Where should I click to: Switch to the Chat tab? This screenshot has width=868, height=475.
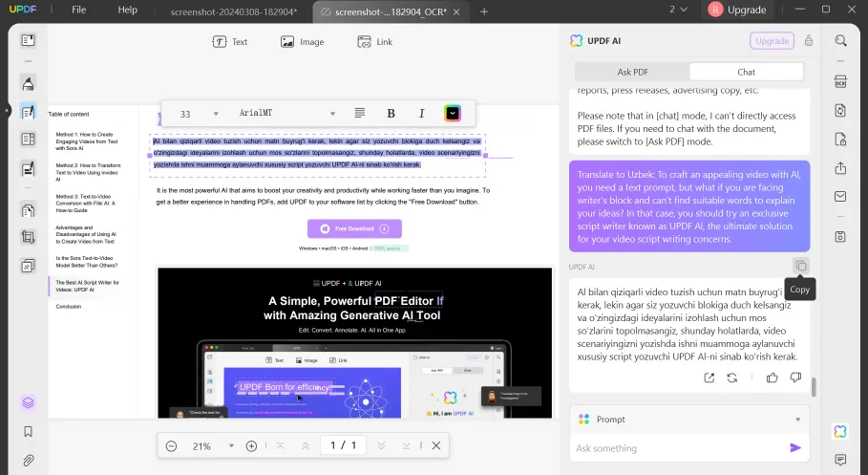click(746, 72)
